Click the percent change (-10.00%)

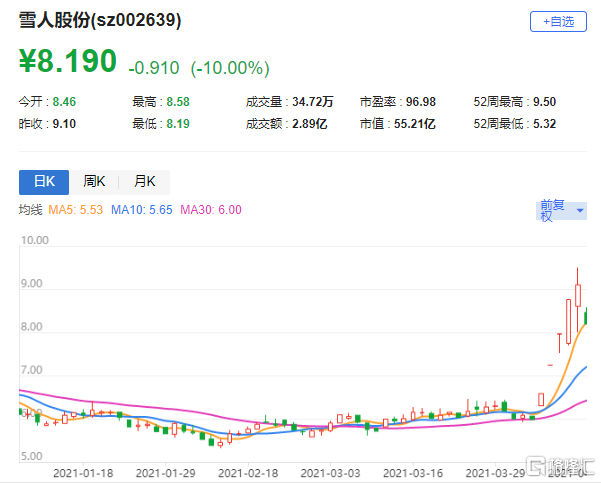230,68
